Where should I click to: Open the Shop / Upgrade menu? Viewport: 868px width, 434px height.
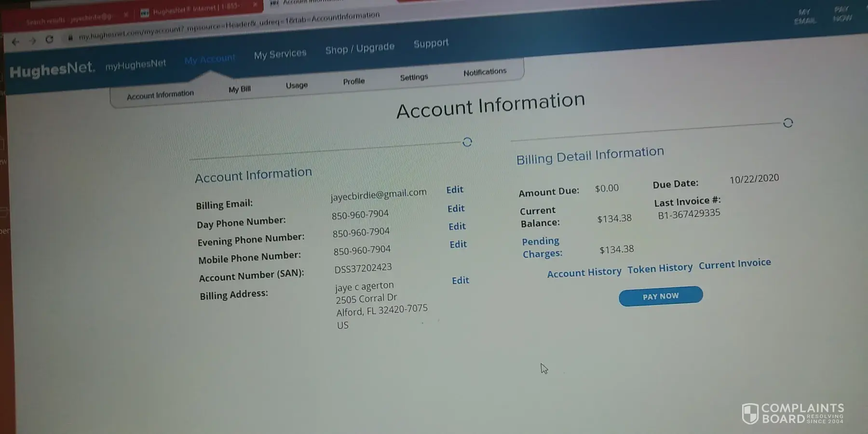(x=360, y=48)
